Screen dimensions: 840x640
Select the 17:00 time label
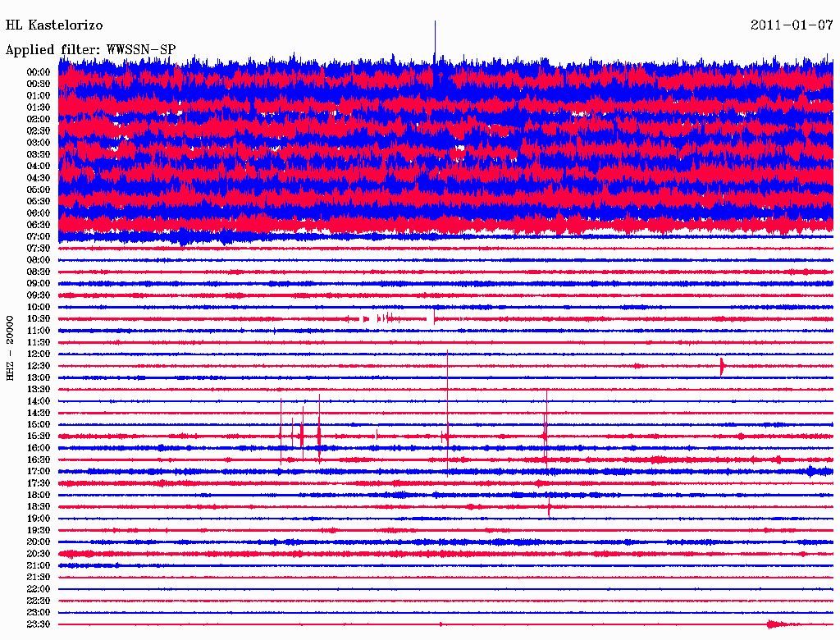point(39,472)
